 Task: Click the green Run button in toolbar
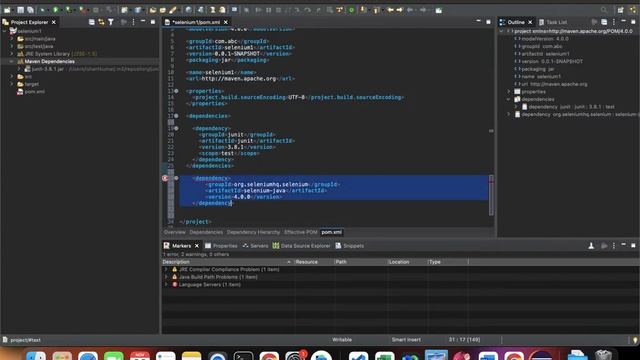[56, 10]
